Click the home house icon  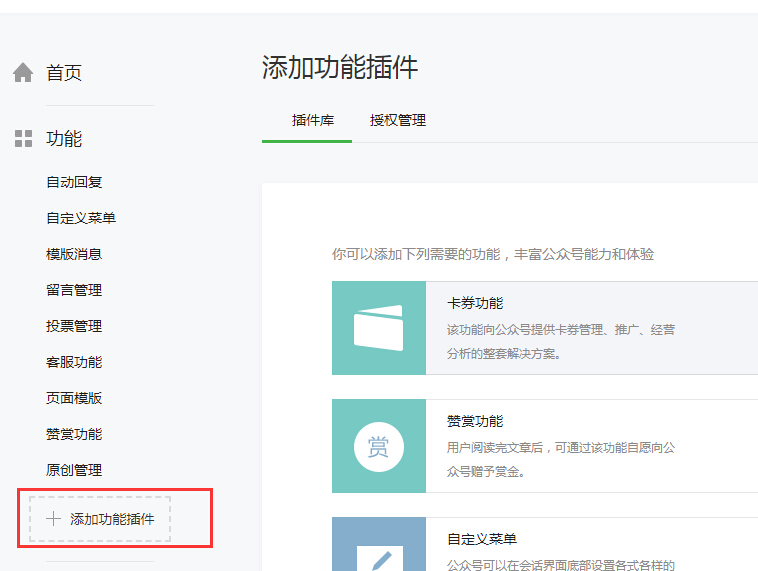tap(23, 73)
